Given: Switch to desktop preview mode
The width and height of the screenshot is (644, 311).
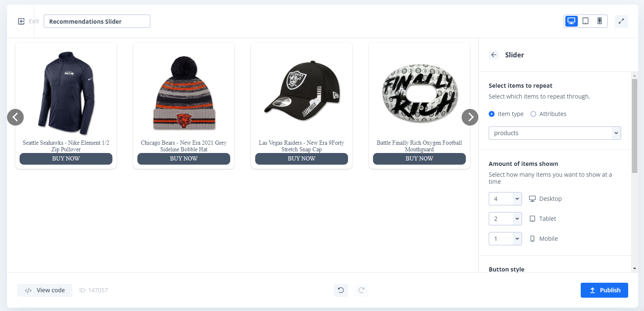Looking at the screenshot, I should click(x=572, y=21).
